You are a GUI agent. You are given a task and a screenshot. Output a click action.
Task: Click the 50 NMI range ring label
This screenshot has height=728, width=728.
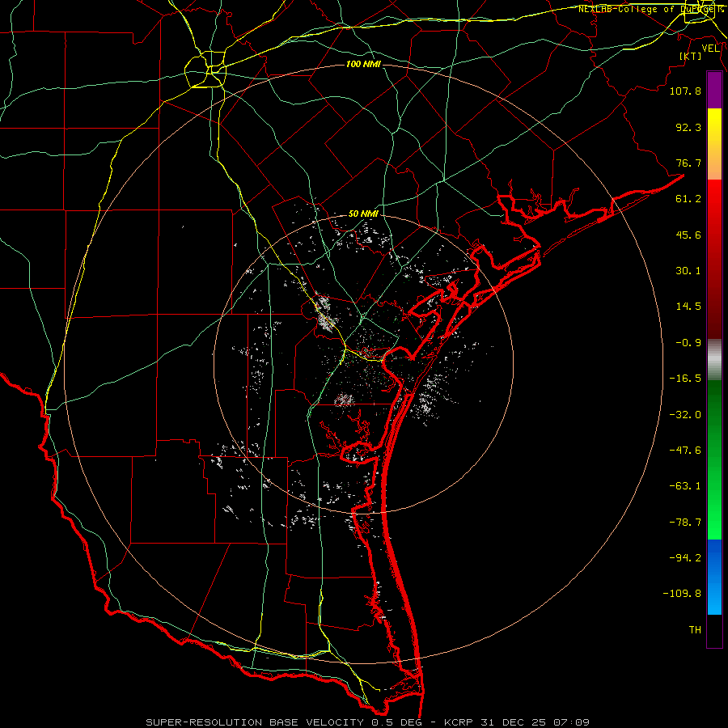363,214
